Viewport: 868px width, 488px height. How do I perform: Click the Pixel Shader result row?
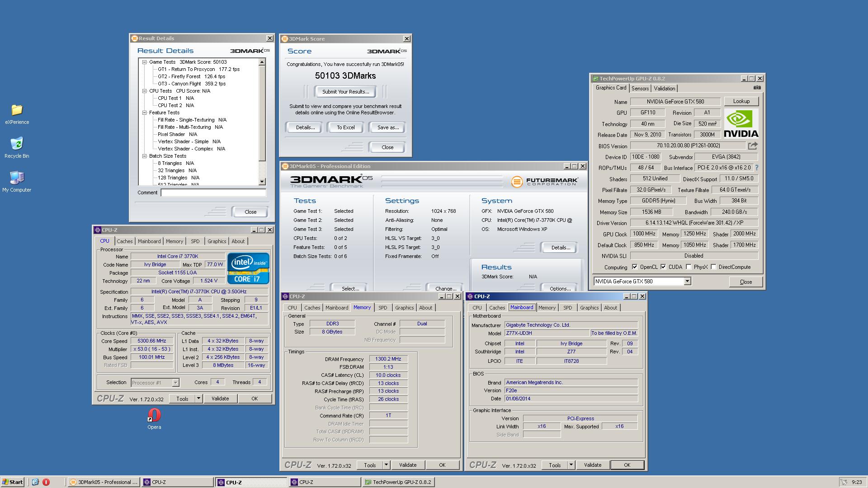177,135
